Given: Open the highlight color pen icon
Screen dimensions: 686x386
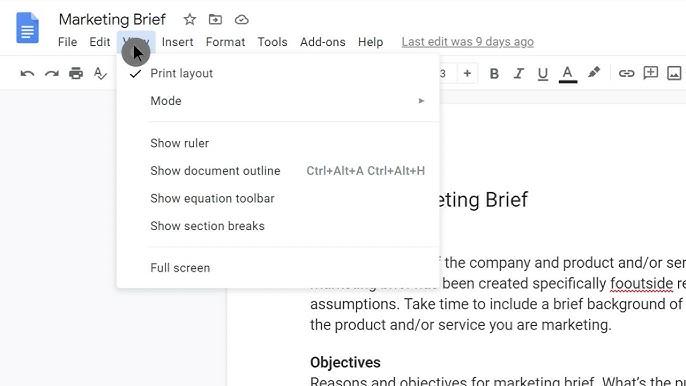Looking at the screenshot, I should (x=594, y=73).
